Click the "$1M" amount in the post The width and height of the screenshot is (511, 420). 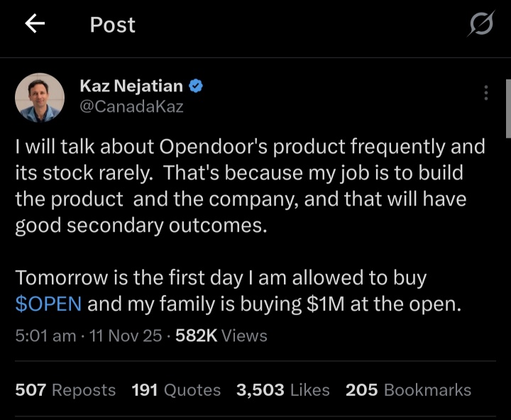pos(328,304)
